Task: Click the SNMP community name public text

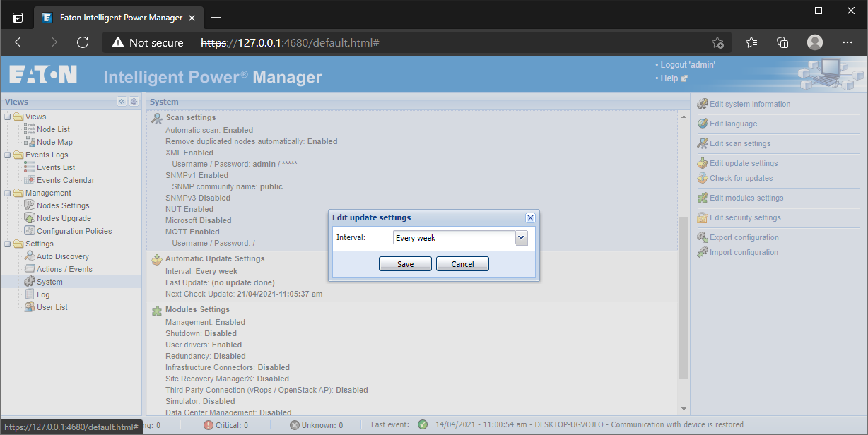Action: 271,186
